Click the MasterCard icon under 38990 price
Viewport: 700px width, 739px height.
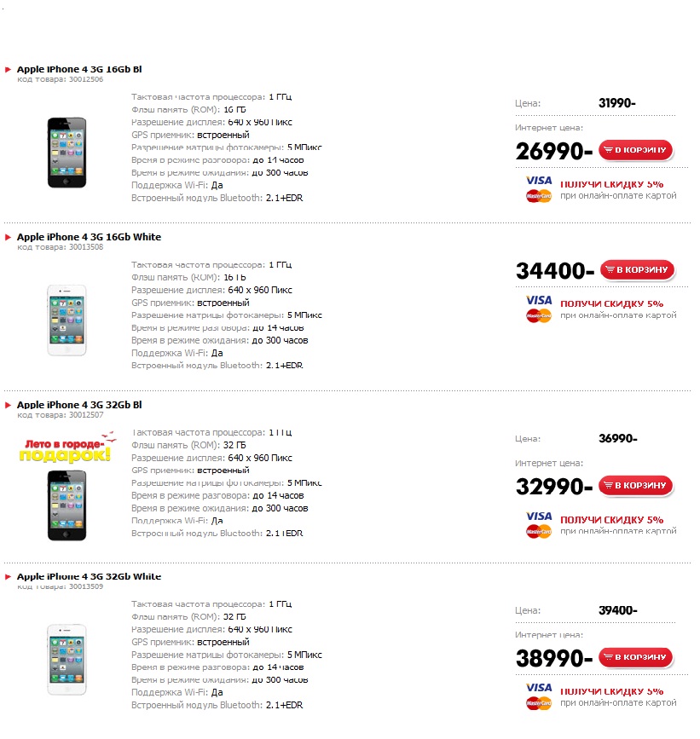(x=539, y=703)
